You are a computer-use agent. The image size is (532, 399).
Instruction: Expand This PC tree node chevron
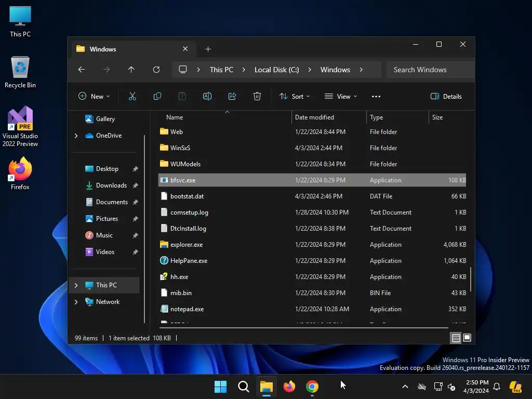coord(76,285)
